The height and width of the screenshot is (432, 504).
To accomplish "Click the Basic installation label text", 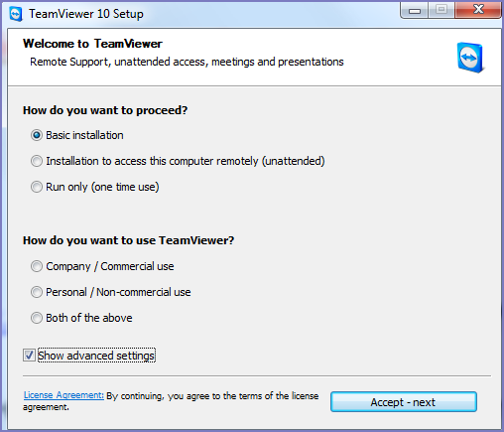I will (x=84, y=135).
